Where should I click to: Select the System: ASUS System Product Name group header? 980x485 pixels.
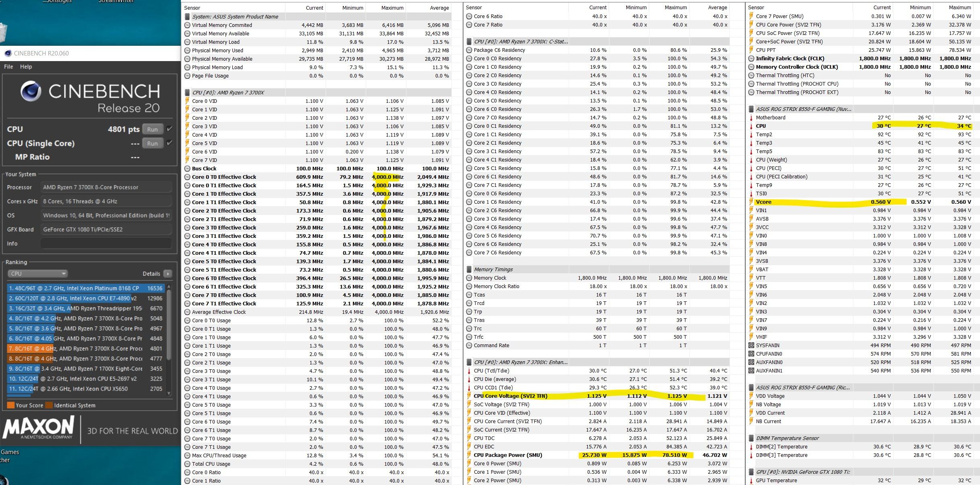pos(318,16)
